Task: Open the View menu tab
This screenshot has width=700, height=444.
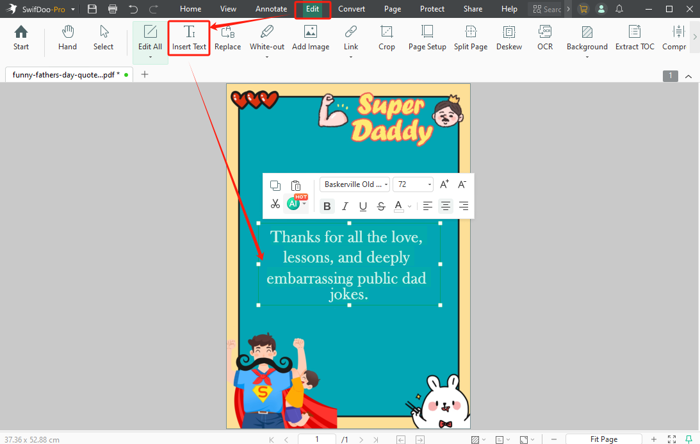Action: (228, 9)
